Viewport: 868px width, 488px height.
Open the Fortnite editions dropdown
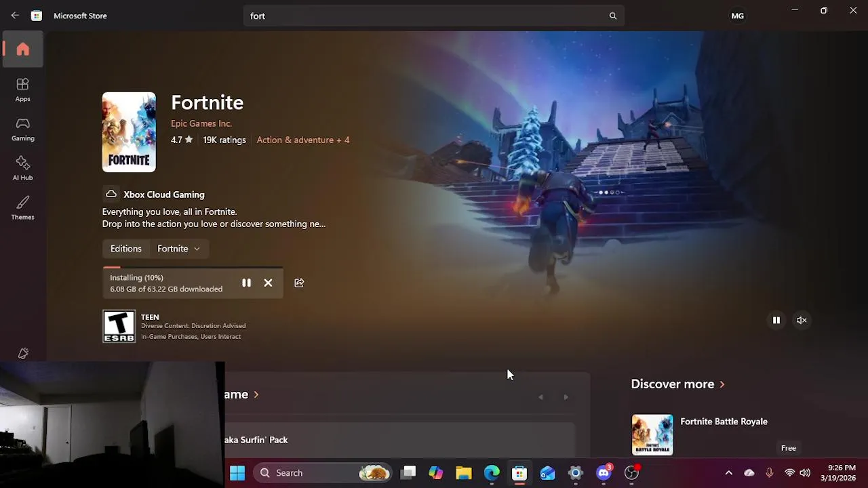point(178,249)
